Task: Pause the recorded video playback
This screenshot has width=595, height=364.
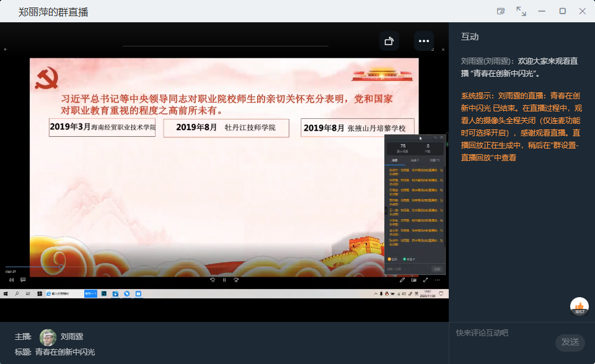Action: [224, 280]
